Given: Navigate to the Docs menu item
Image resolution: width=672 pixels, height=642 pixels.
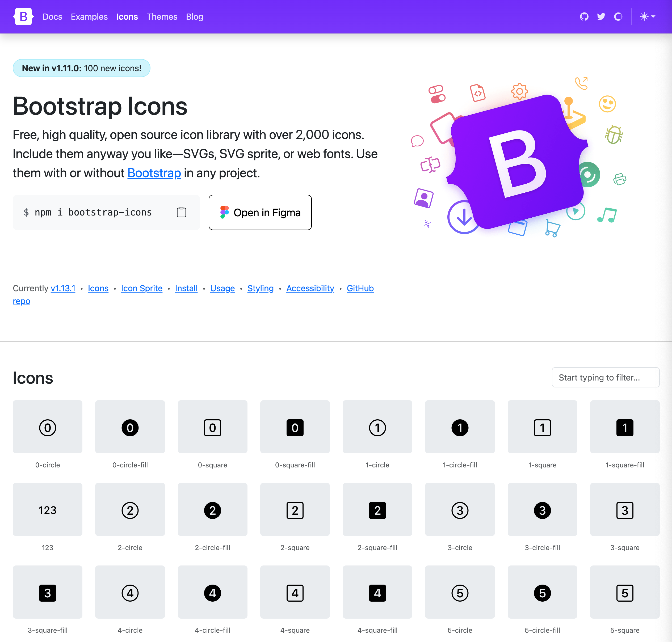Looking at the screenshot, I should [x=52, y=16].
